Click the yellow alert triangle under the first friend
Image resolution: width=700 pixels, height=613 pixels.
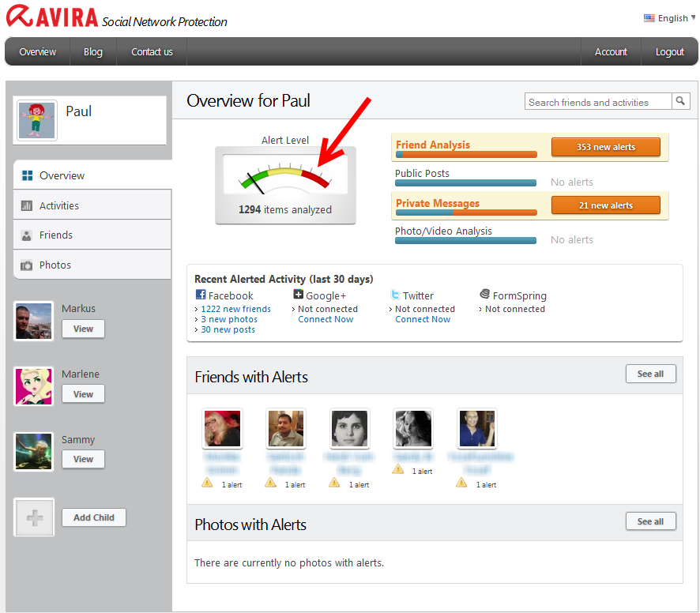[207, 481]
